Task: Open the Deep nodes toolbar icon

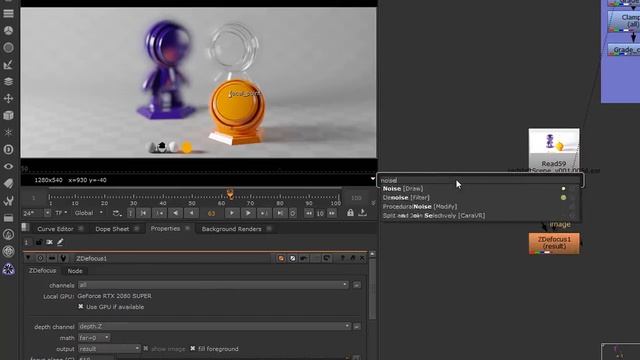Action: 8,149
